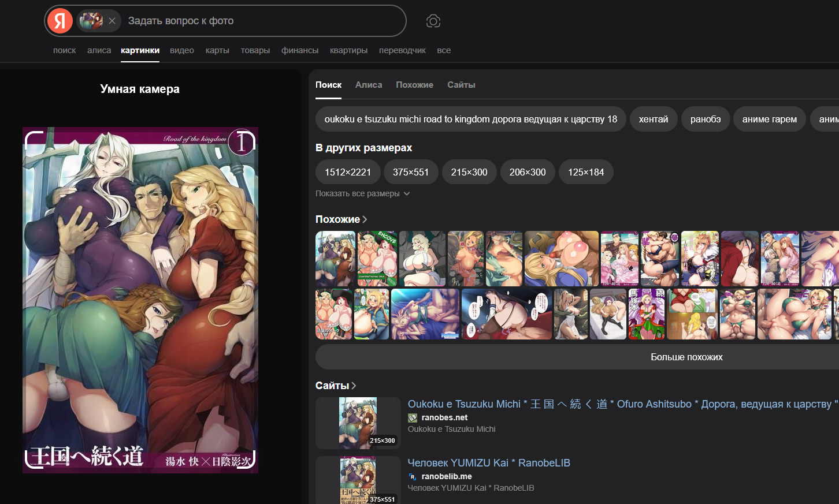Focus the 'Задать вопрос к фото' search field
839x504 pixels.
(263, 21)
